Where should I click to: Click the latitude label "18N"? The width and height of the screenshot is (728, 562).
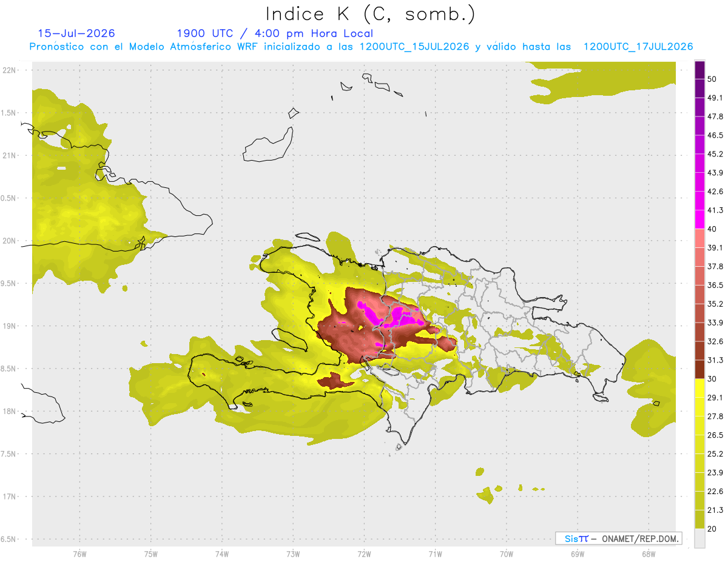(x=9, y=411)
